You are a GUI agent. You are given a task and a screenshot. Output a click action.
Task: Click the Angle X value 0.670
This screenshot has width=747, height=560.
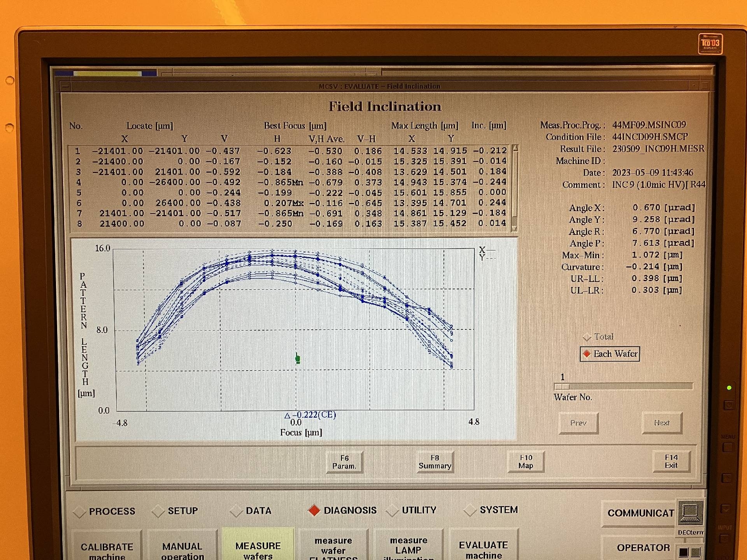point(646,208)
